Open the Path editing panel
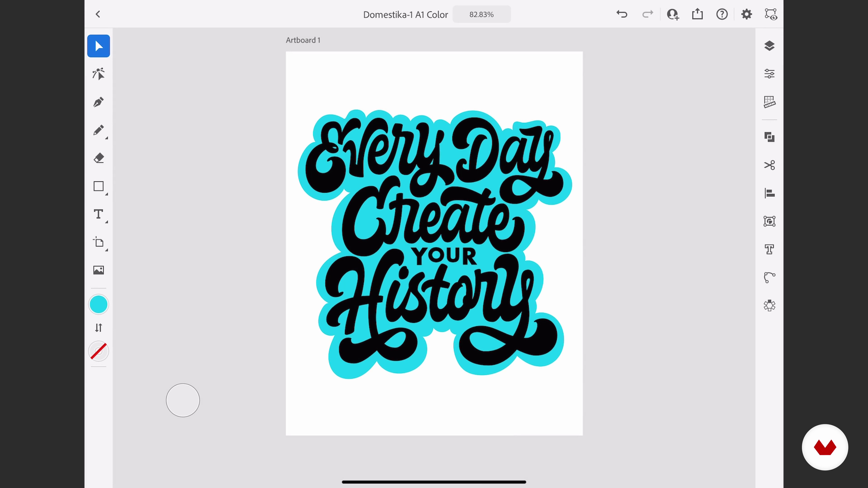 [769, 277]
